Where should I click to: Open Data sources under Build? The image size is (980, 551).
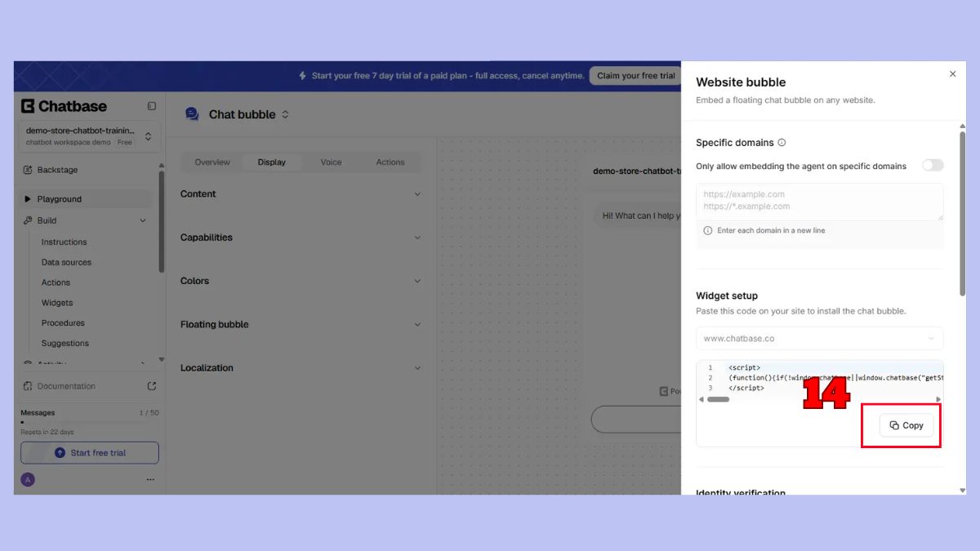tap(66, 262)
